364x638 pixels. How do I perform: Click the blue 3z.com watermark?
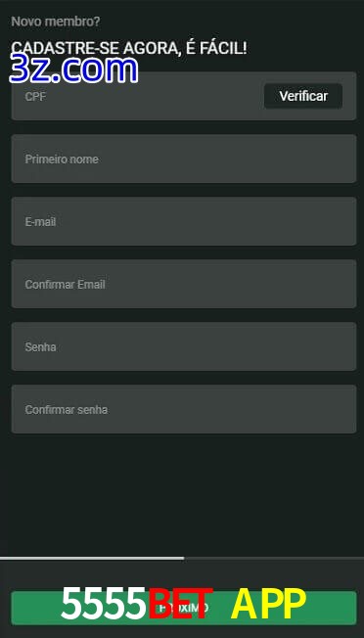pos(73,69)
